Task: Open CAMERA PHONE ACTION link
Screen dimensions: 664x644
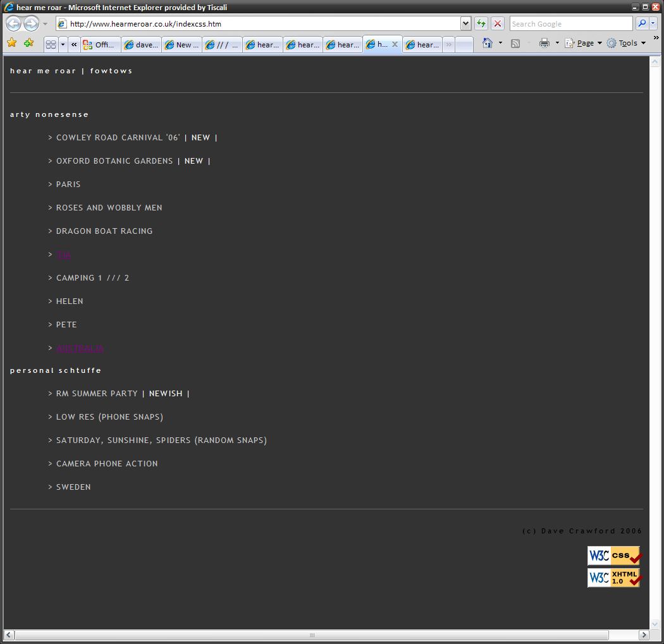Action: point(107,464)
